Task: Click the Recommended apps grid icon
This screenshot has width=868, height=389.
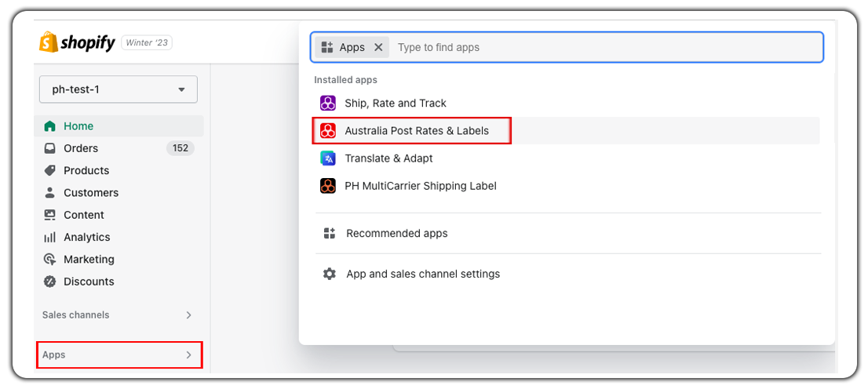Action: pos(330,234)
